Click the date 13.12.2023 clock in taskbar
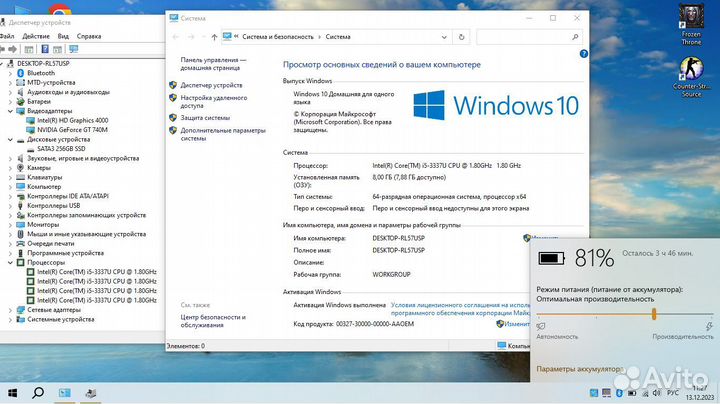The width and height of the screenshot is (720, 404). point(700,397)
